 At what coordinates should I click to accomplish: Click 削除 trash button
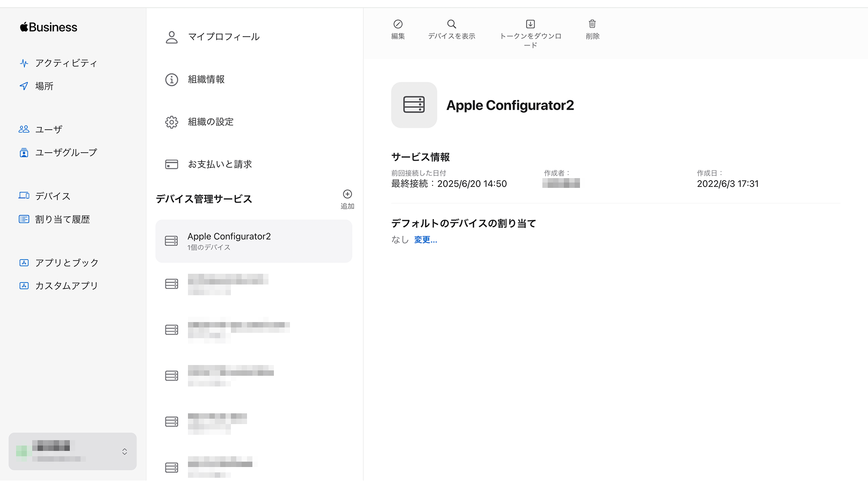[x=592, y=29]
